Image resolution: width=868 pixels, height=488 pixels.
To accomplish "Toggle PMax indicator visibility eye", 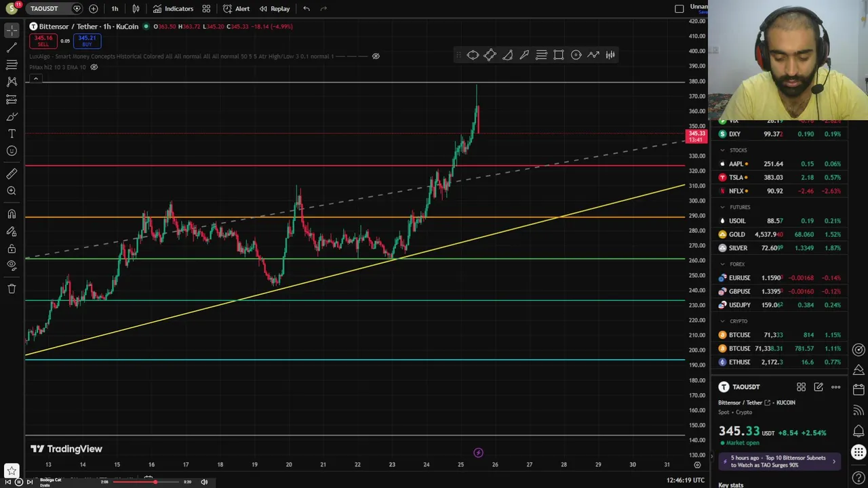I will 94,67.
